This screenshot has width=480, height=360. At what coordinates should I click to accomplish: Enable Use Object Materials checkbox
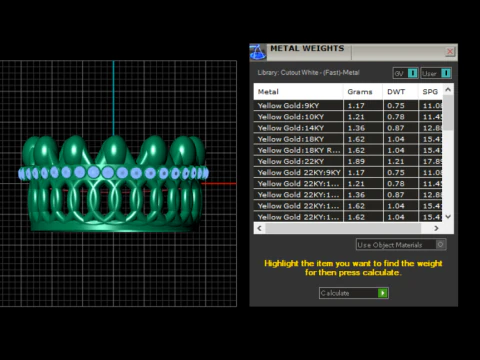point(440,245)
